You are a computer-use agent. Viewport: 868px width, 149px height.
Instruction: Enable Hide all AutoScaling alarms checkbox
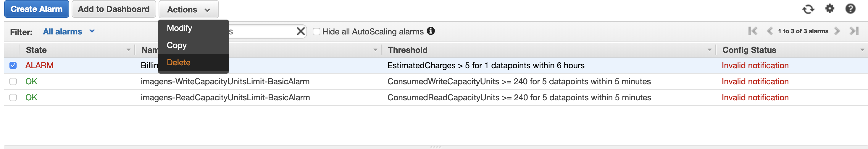[316, 31]
